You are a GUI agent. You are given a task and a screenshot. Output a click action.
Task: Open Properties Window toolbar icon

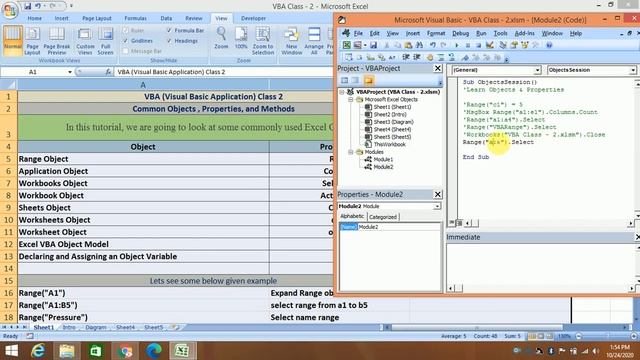pos(514,45)
